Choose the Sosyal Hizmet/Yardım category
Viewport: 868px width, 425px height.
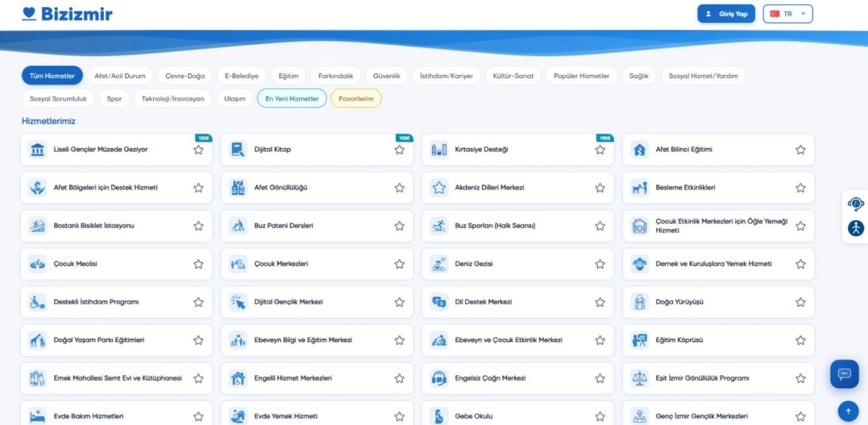point(703,76)
